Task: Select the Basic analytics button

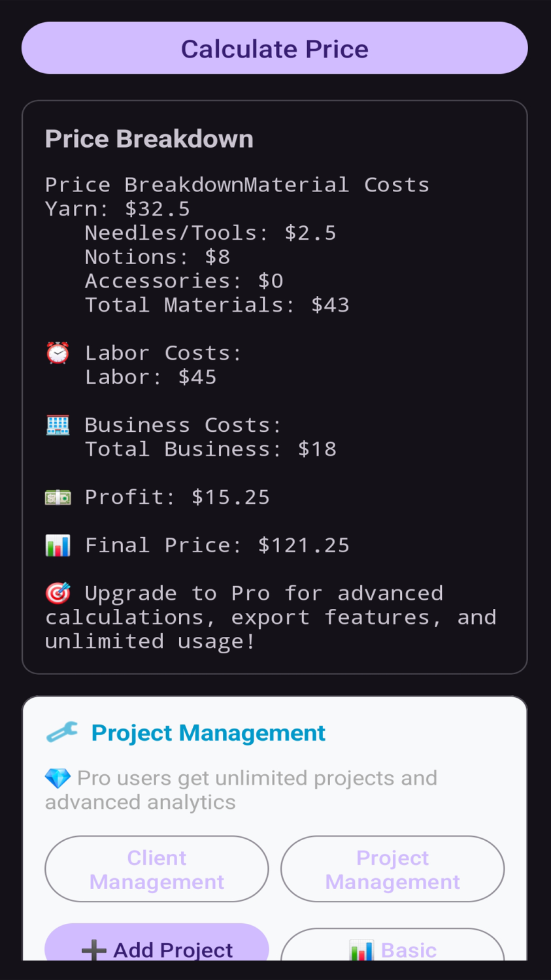Action: click(392, 949)
